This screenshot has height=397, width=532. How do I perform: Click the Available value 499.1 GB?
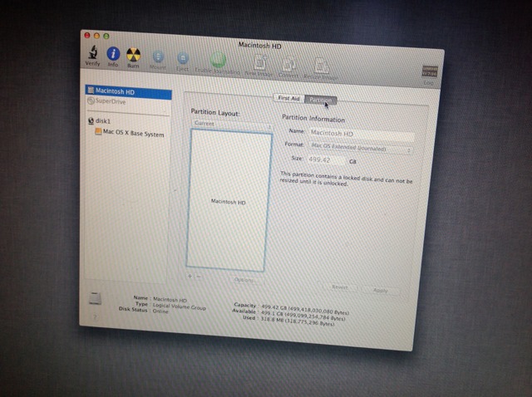(x=303, y=316)
